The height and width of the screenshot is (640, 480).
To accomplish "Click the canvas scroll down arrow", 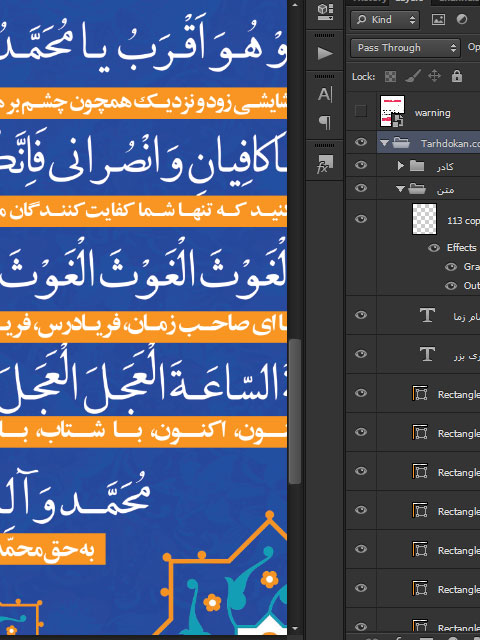I will coord(295,629).
